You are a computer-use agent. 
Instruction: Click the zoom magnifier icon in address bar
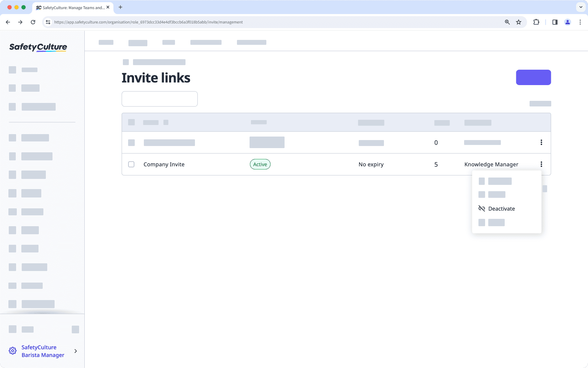click(x=507, y=22)
